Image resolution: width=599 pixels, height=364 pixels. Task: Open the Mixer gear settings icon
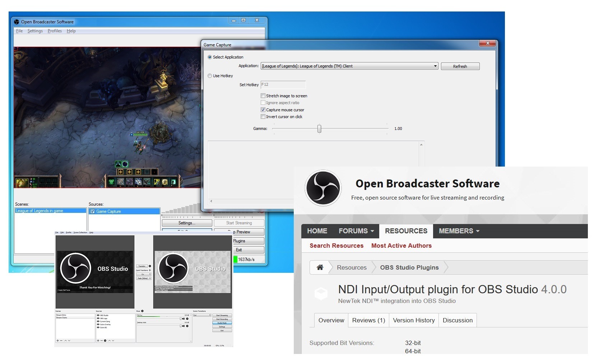point(142,311)
